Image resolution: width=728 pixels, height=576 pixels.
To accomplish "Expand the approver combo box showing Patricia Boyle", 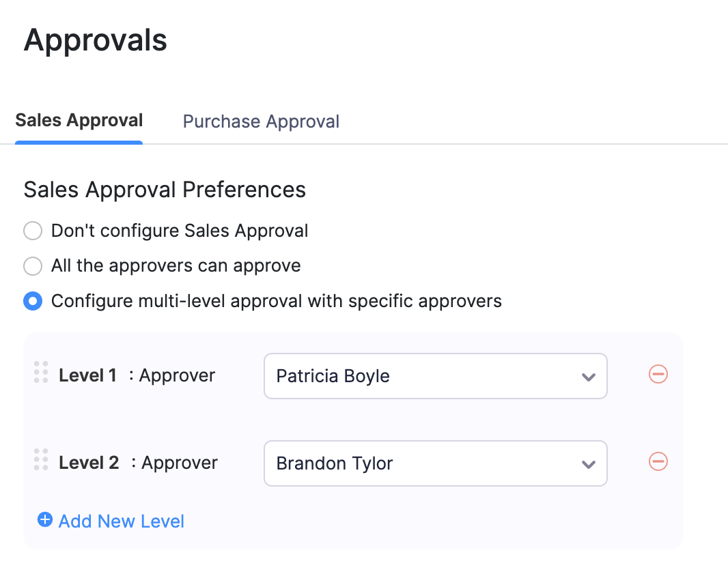I will 435,376.
